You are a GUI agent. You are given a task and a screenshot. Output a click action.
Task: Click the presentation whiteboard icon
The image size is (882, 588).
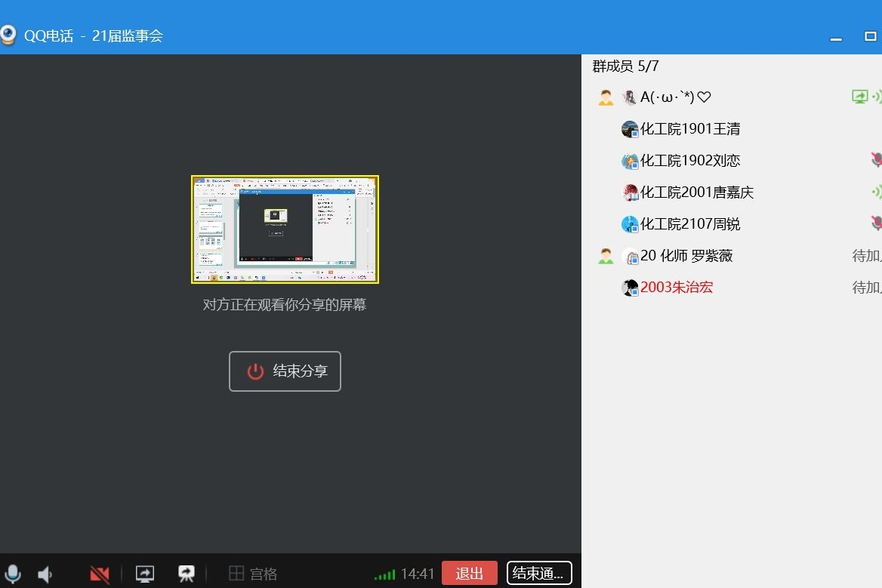point(186,574)
